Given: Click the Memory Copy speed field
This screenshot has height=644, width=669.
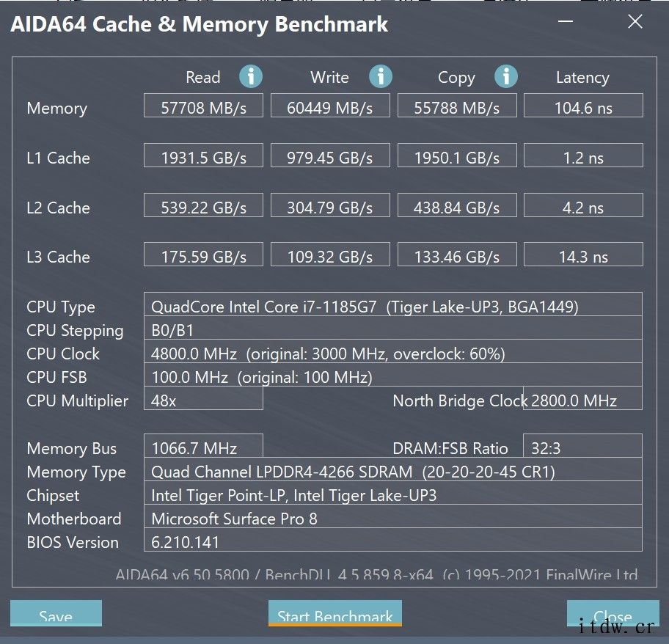Looking at the screenshot, I should tap(456, 108).
